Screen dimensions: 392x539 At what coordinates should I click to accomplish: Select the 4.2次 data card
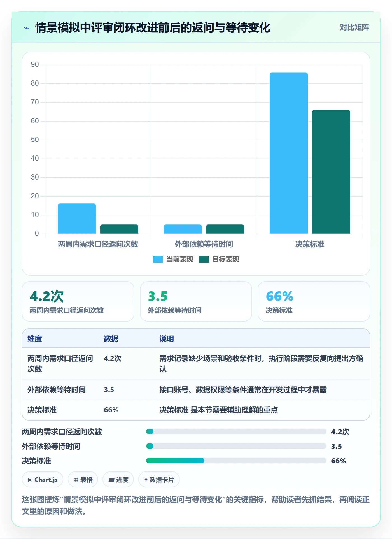click(78, 301)
